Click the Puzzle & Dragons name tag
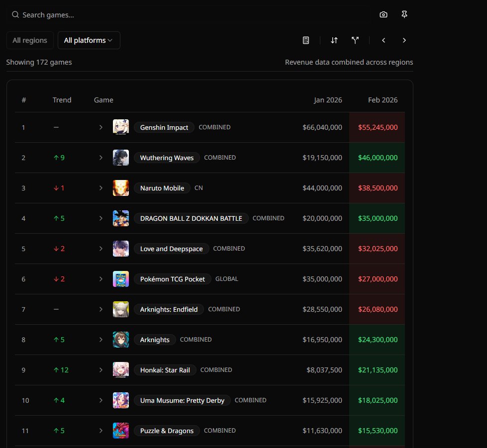The width and height of the screenshot is (487, 448). [x=167, y=431]
